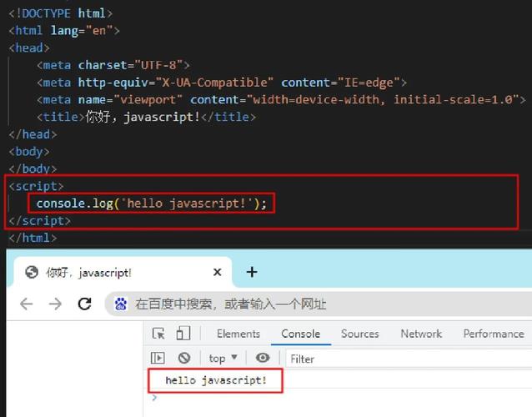Click the closing </html> tag line
Image resolution: width=532 pixels, height=417 pixels.
pos(33,238)
